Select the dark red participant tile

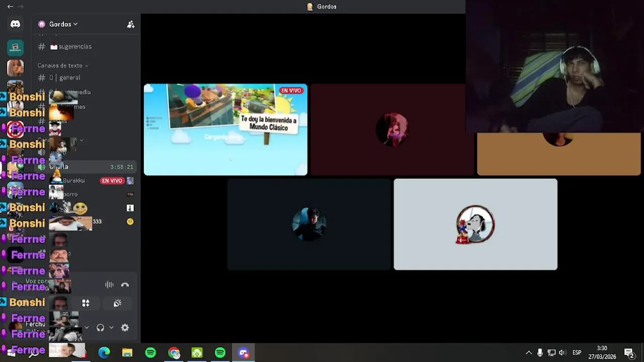tap(392, 130)
